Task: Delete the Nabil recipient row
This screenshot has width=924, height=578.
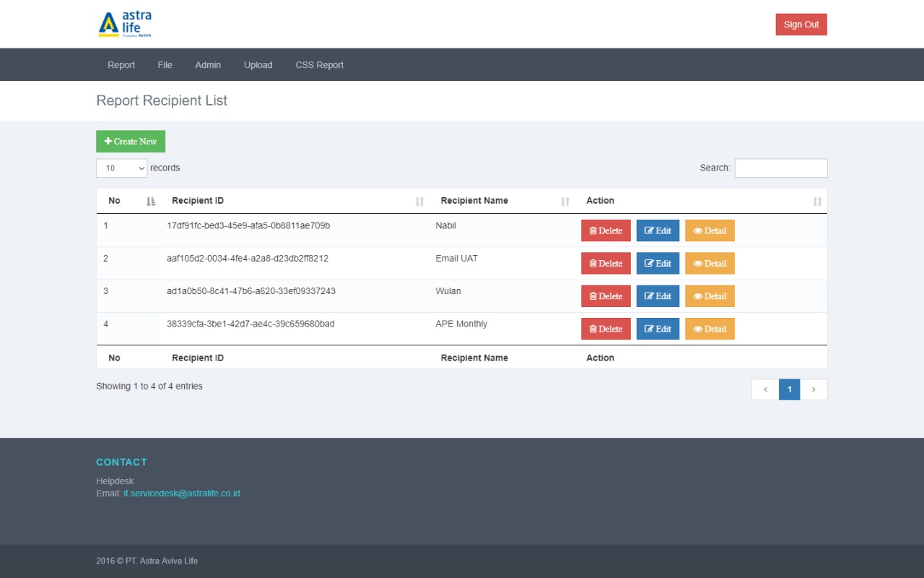Action: tap(606, 231)
